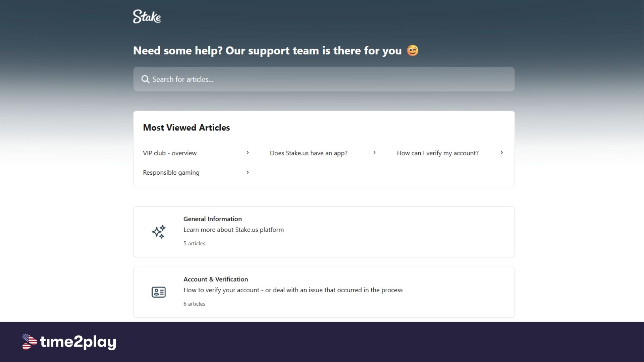The width and height of the screenshot is (644, 362).
Task: Click the 5 articles count text
Action: (194, 243)
